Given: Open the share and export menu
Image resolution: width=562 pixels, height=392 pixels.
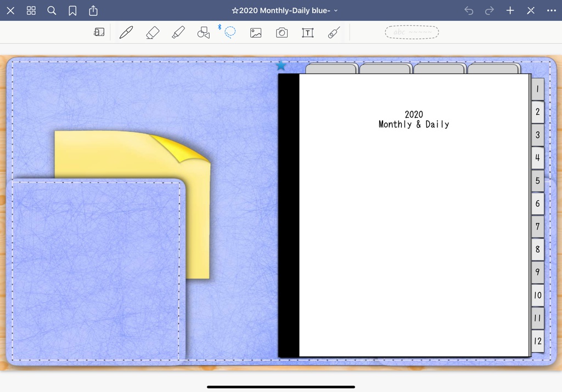Looking at the screenshot, I should [93, 10].
